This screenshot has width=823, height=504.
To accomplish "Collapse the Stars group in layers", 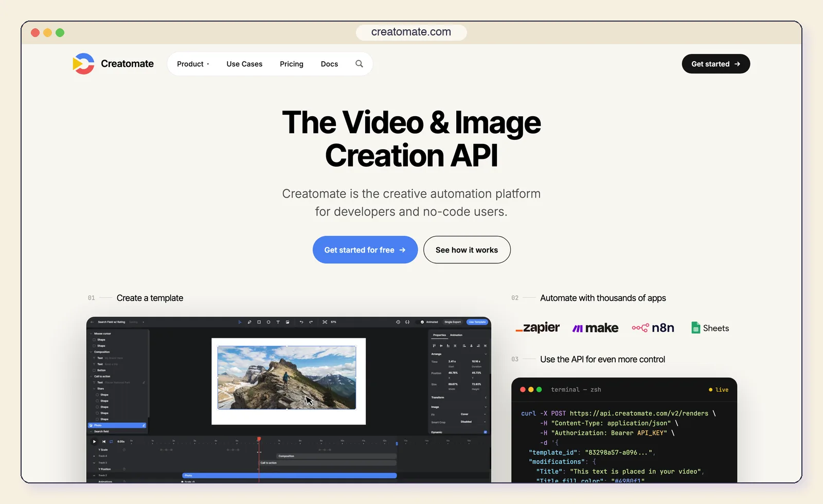I will pos(94,388).
